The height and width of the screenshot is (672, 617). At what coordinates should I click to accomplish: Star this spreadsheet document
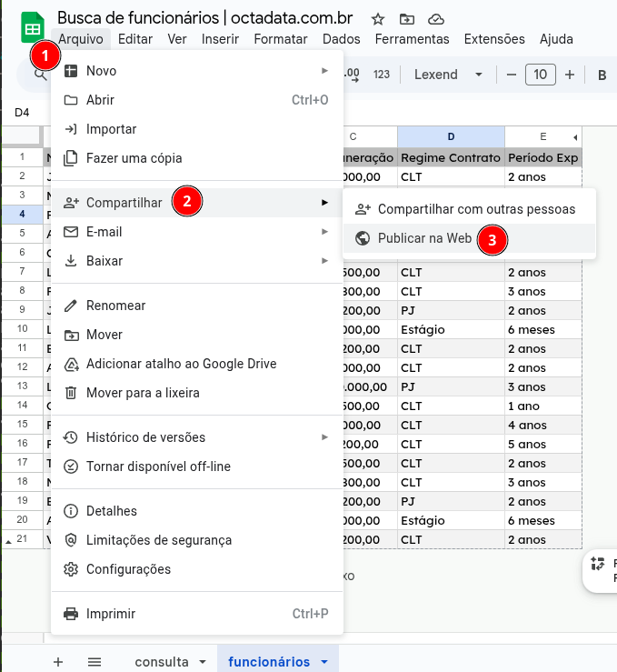pyautogui.click(x=378, y=18)
